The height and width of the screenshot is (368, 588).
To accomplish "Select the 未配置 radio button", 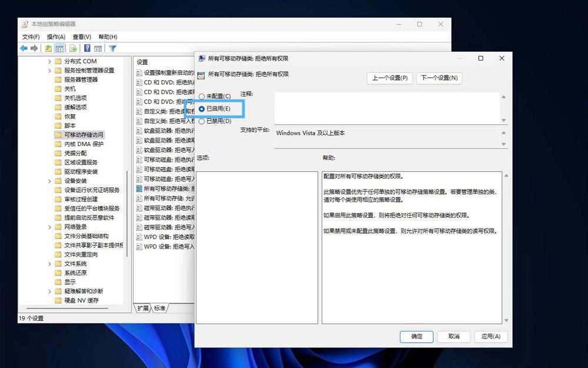I will (202, 95).
